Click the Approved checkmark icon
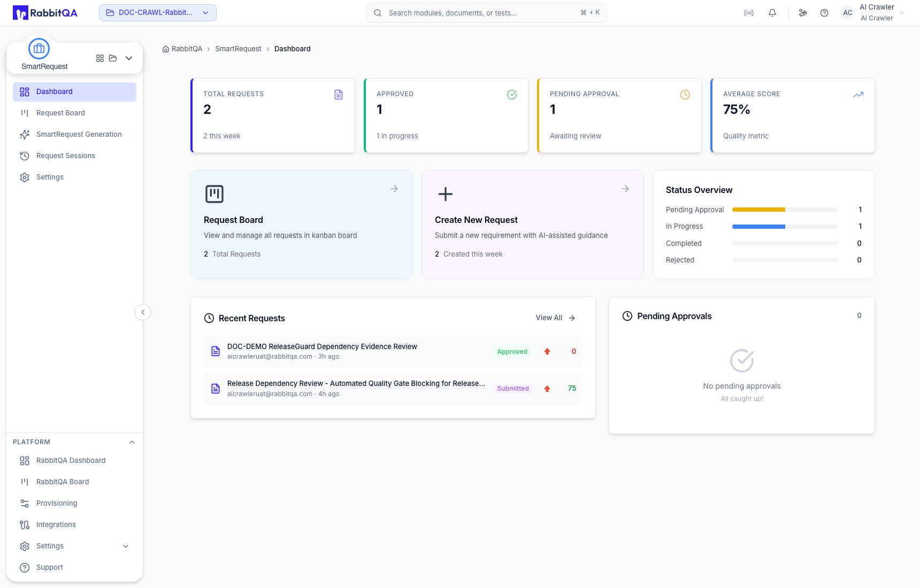Image resolution: width=920 pixels, height=588 pixels. pos(512,95)
